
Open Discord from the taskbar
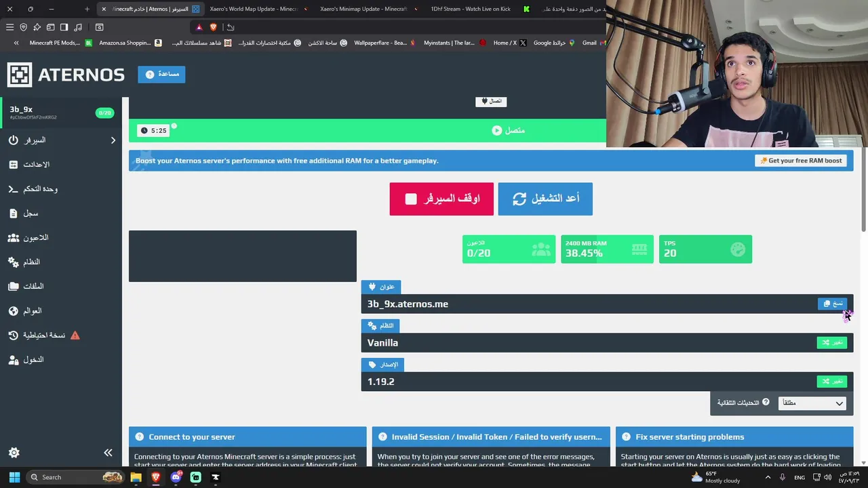[x=176, y=477]
